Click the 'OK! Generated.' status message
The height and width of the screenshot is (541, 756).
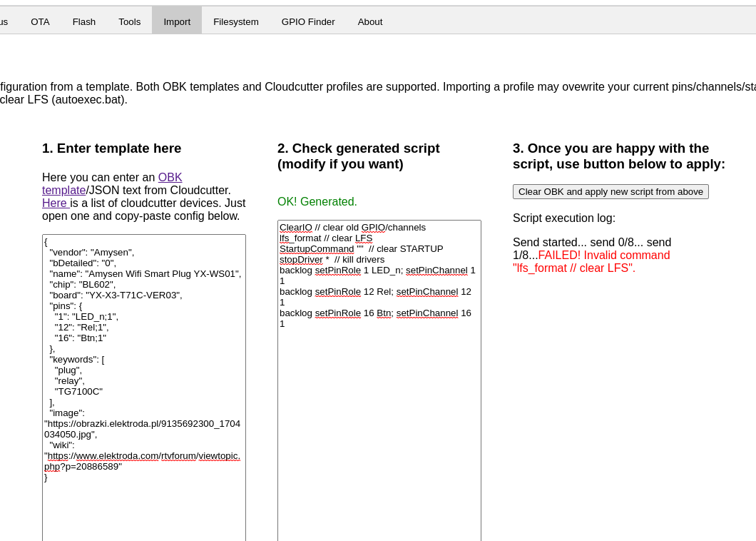317,202
